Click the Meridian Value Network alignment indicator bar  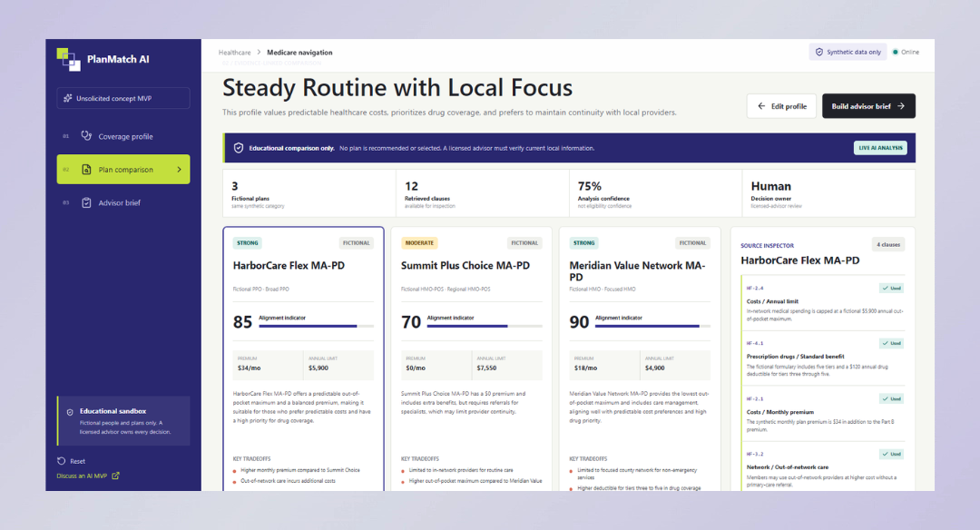(652, 326)
